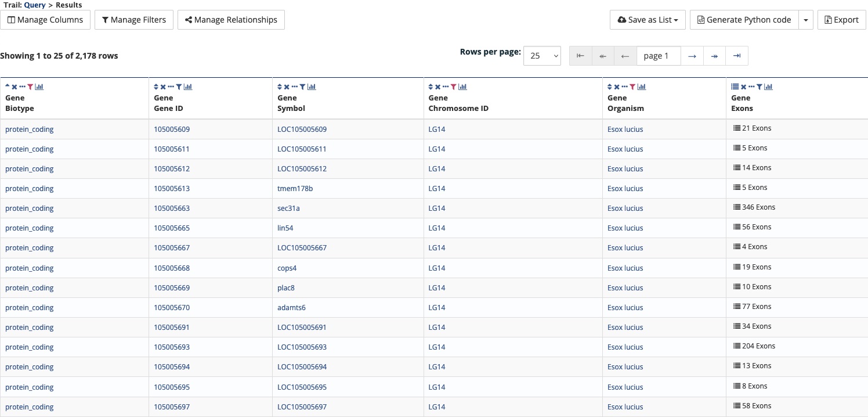Toggle column options dots for Gene Symbol
The width and height of the screenshot is (868, 417).
295,87
